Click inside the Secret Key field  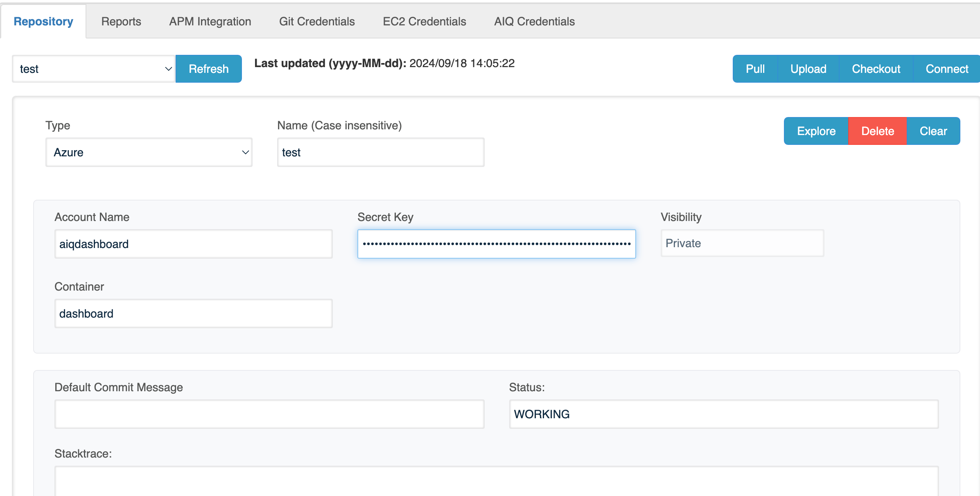tap(497, 244)
